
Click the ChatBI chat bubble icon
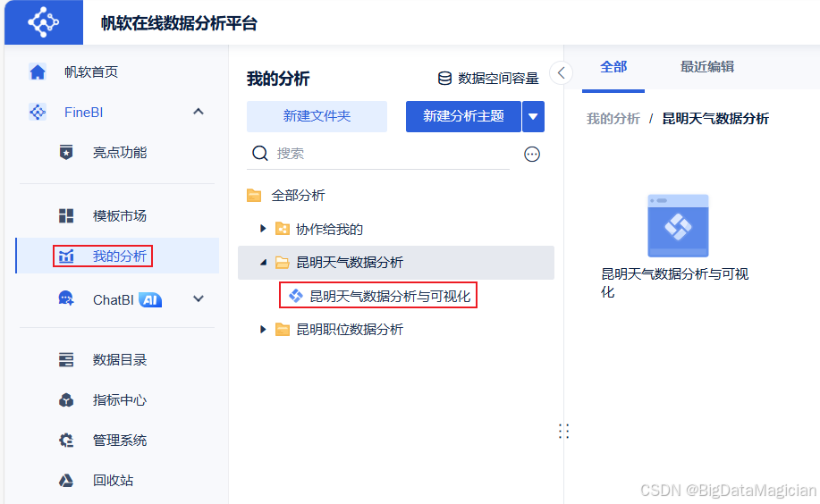66,299
